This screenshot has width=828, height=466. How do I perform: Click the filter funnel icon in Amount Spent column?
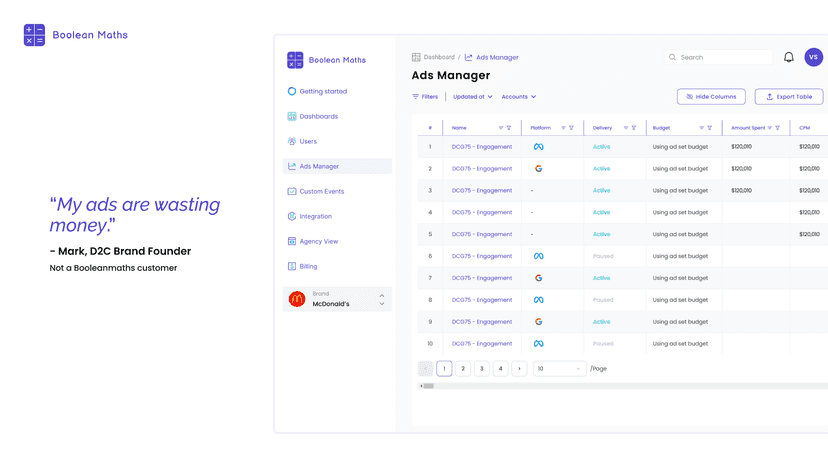[777, 128]
